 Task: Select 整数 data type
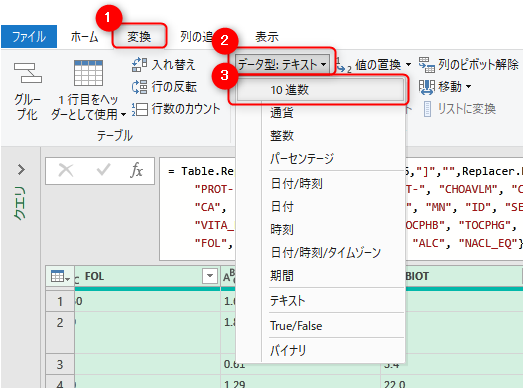tap(320, 136)
